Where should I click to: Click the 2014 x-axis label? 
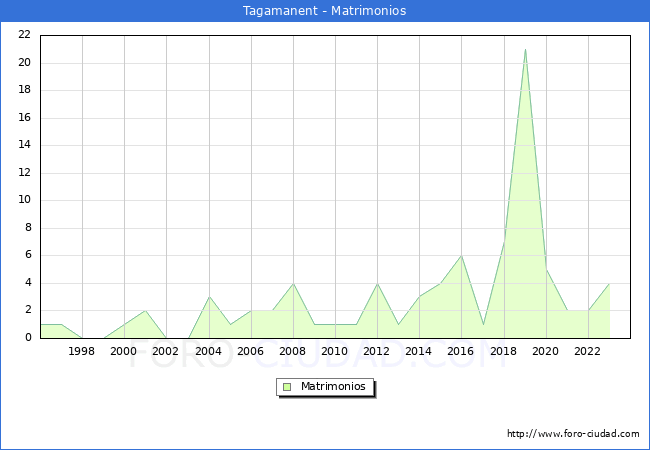[419, 351]
